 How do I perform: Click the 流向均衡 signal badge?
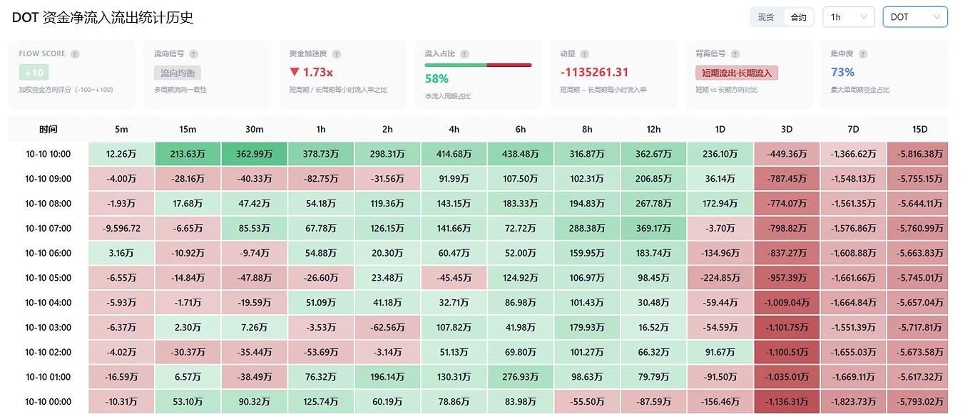(x=178, y=73)
